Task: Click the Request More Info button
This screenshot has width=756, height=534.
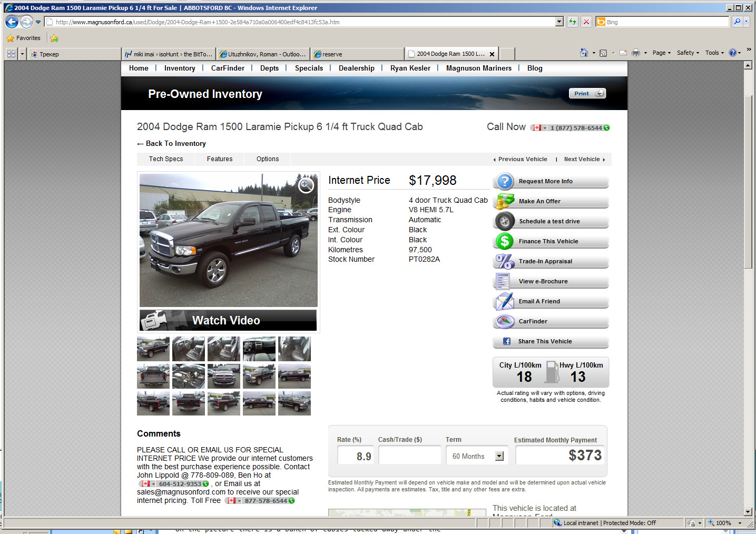Action: pos(551,181)
